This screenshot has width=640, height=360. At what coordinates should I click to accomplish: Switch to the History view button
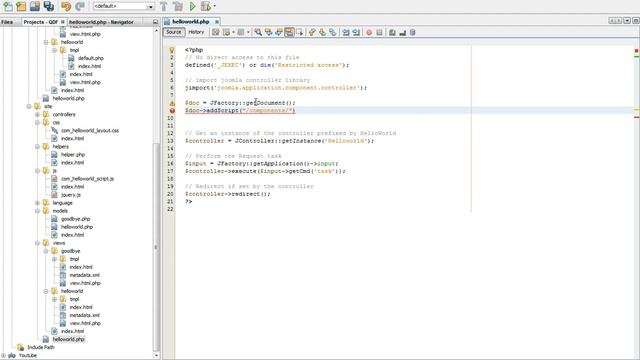pos(196,32)
